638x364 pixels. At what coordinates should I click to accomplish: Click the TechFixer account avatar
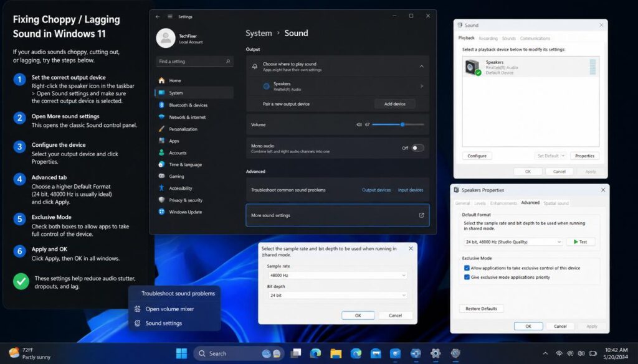tap(166, 38)
